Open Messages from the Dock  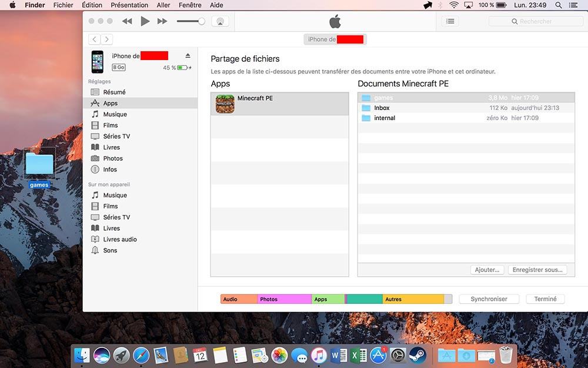point(299,355)
